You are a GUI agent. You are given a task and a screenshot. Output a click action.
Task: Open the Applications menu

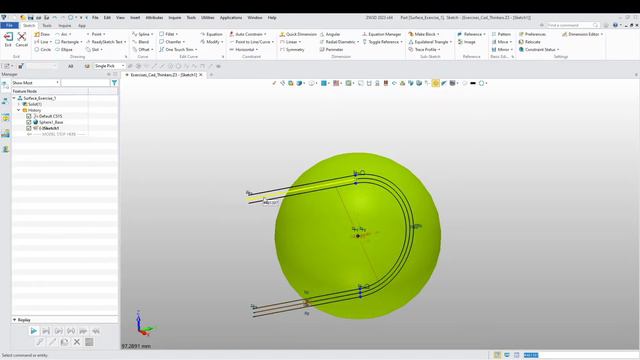[x=231, y=18]
